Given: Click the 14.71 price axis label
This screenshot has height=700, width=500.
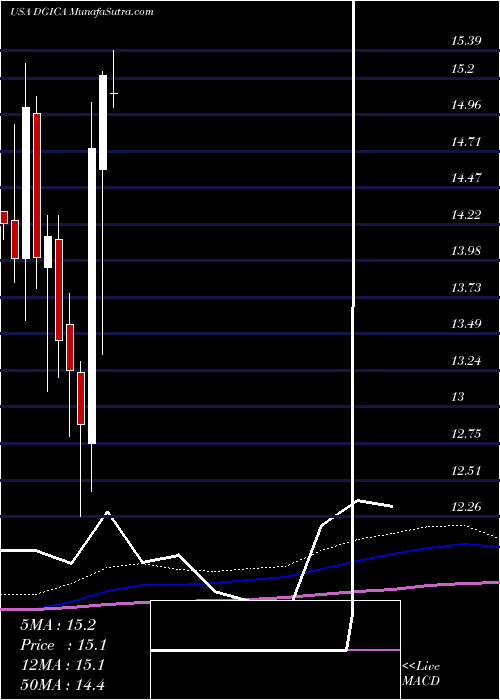Looking at the screenshot, I should click(466, 142).
